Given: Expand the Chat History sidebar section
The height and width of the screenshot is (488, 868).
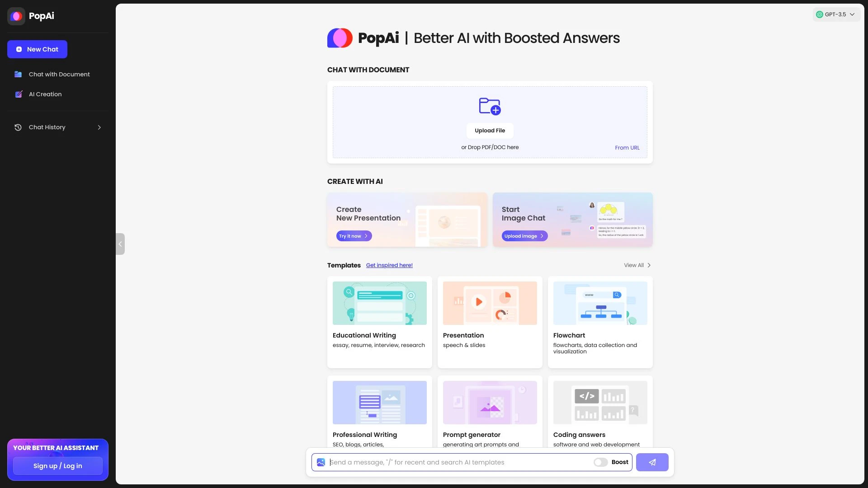Looking at the screenshot, I should tap(99, 127).
